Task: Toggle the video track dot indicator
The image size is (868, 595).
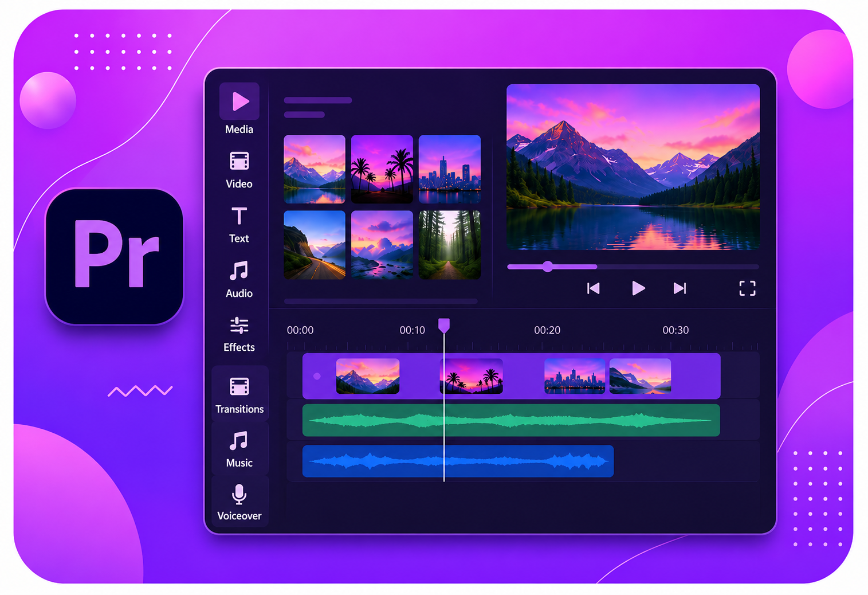Action: [x=317, y=377]
